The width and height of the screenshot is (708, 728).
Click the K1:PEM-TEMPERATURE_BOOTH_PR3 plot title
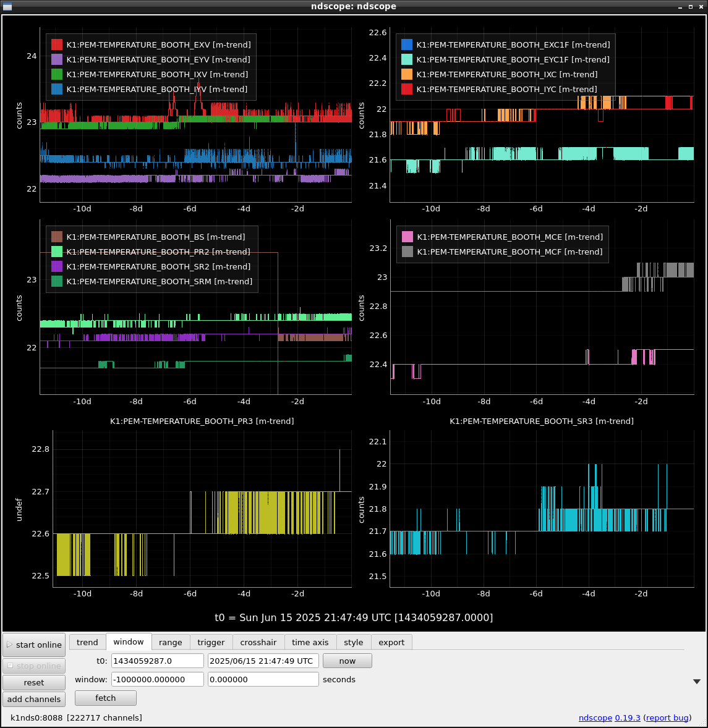coord(202,421)
